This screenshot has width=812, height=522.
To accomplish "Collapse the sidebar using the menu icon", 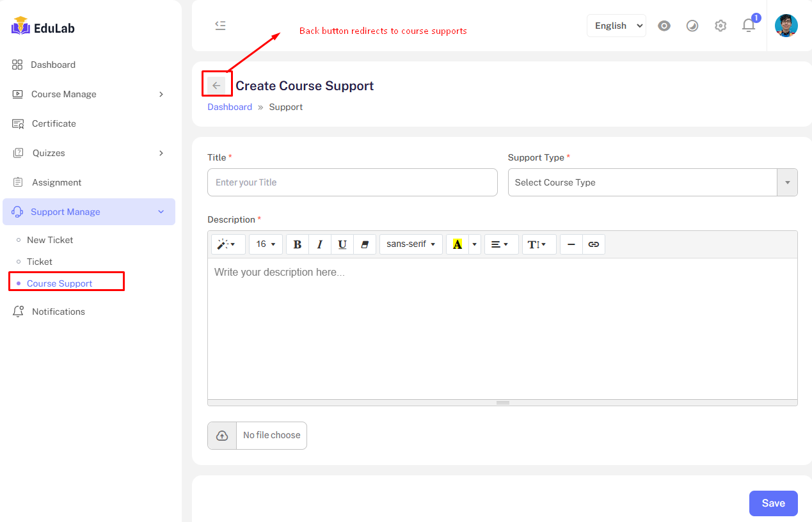I will [x=220, y=26].
